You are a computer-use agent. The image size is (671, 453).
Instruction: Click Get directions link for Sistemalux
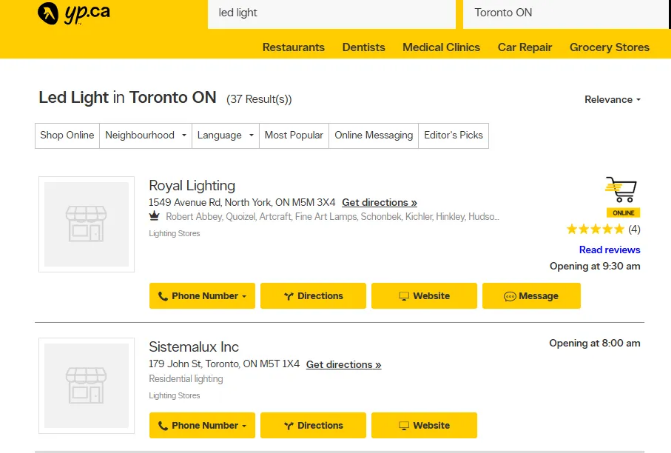[x=343, y=365]
